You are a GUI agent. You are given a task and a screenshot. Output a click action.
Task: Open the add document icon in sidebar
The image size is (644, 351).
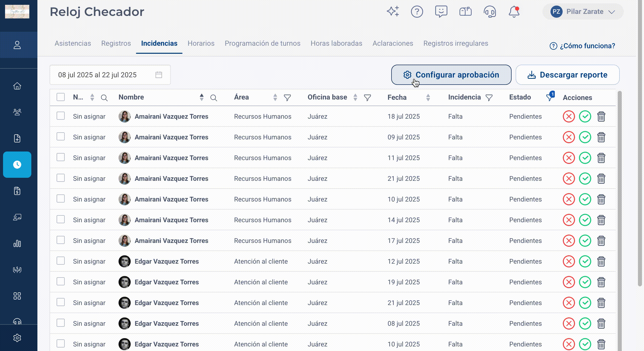17,138
